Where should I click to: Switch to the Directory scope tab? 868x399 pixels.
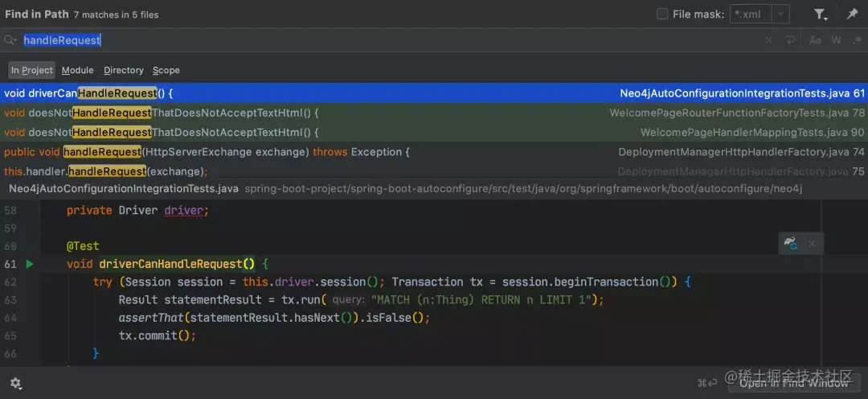click(x=124, y=70)
